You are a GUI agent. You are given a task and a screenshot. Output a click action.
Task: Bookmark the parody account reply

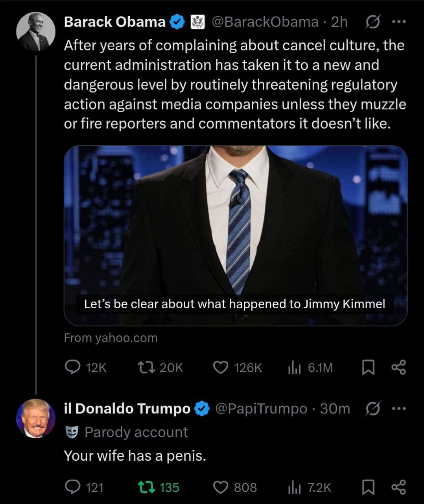[x=367, y=487]
